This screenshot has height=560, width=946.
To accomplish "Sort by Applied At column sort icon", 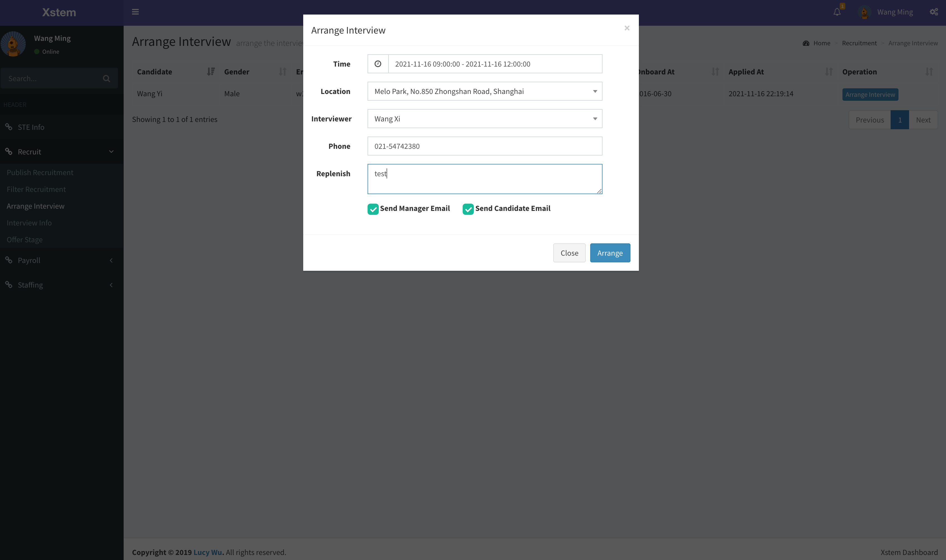I will tap(829, 71).
